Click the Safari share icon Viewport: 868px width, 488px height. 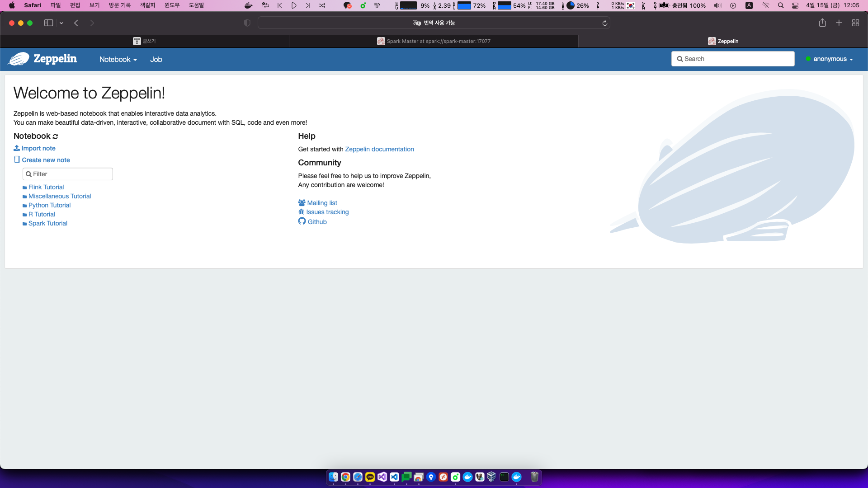(x=822, y=23)
